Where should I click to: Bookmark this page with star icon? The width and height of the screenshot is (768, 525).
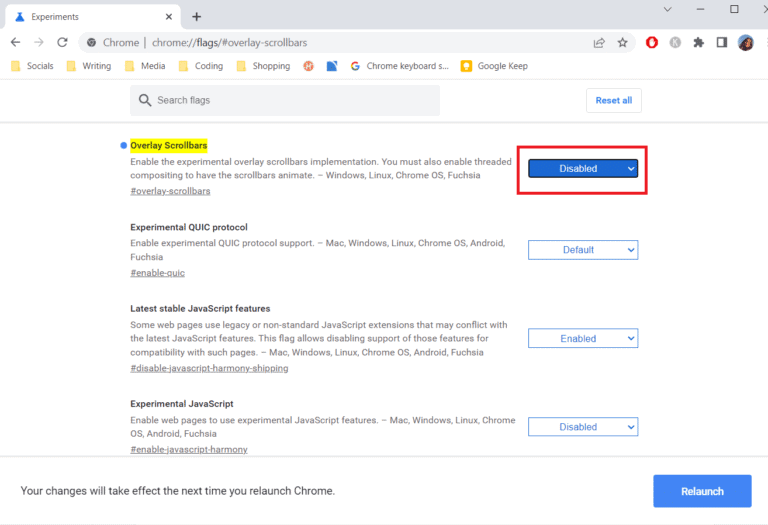[x=622, y=43]
